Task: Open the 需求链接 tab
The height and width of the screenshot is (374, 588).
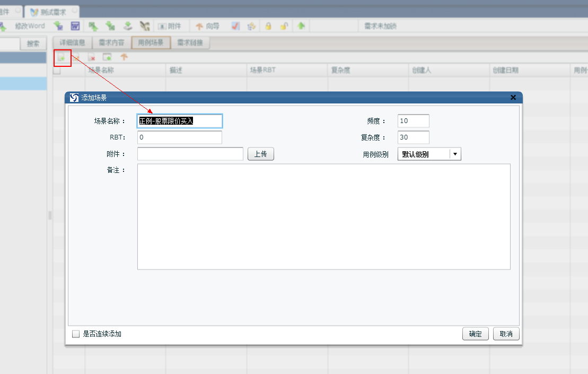Action: pyautogui.click(x=190, y=43)
